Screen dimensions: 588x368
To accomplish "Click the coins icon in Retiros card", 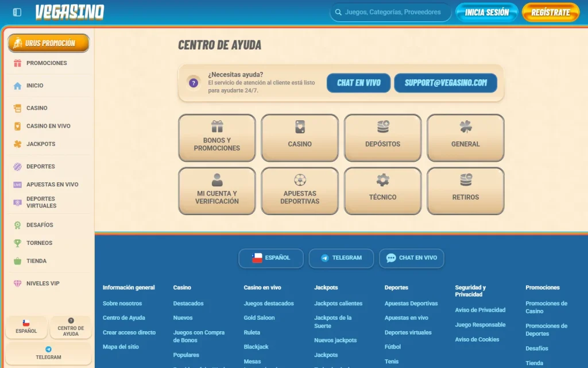I will 466,180.
